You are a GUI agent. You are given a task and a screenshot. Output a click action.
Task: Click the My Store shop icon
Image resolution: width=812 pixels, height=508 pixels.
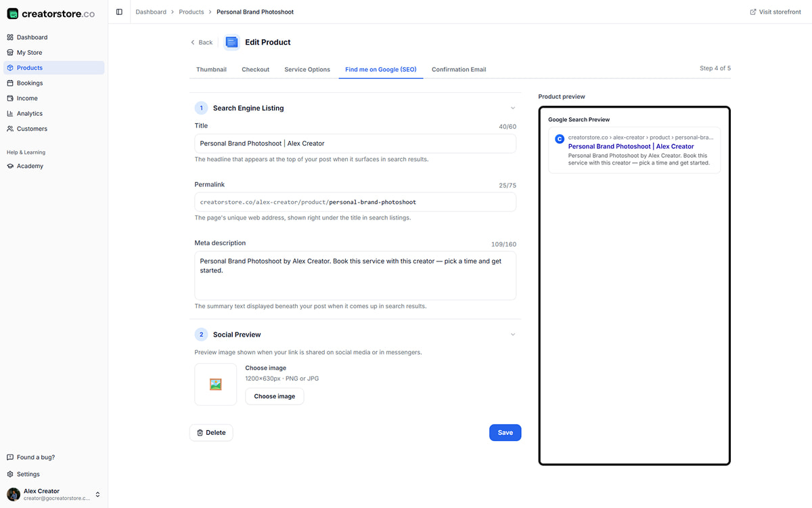click(x=10, y=52)
